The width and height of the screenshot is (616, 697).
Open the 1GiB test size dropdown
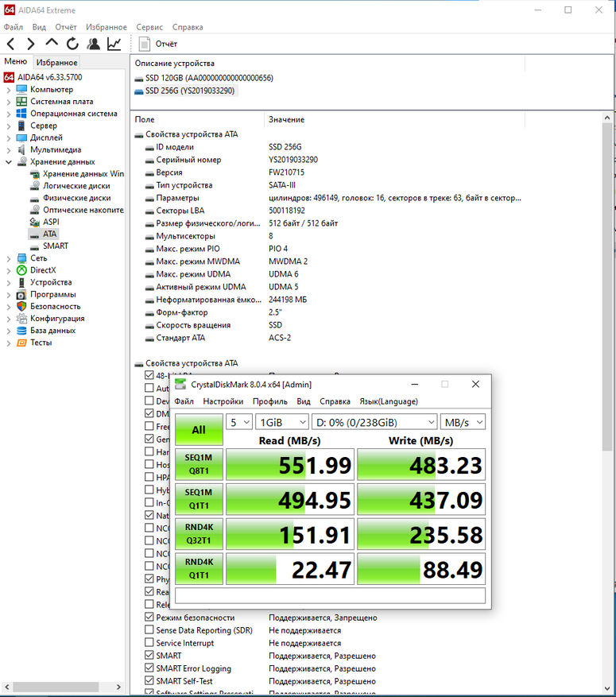pyautogui.click(x=282, y=422)
